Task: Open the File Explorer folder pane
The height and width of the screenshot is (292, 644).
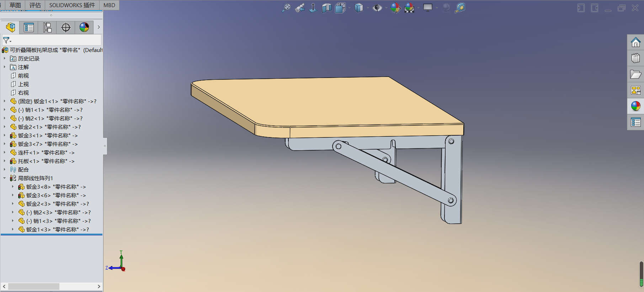Action: (x=635, y=74)
